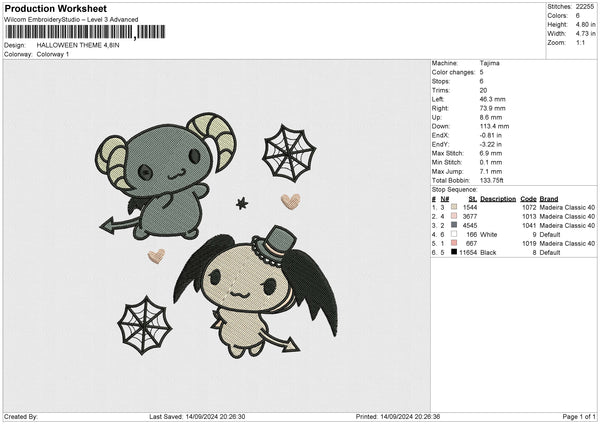This screenshot has height=424, width=600.
Task: Click the "Description" column header
Action: pos(498,199)
